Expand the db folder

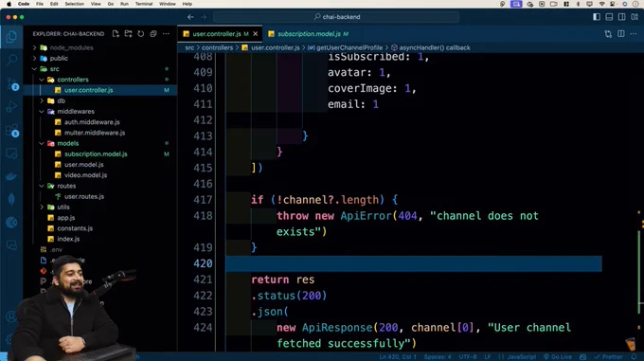[42, 100]
